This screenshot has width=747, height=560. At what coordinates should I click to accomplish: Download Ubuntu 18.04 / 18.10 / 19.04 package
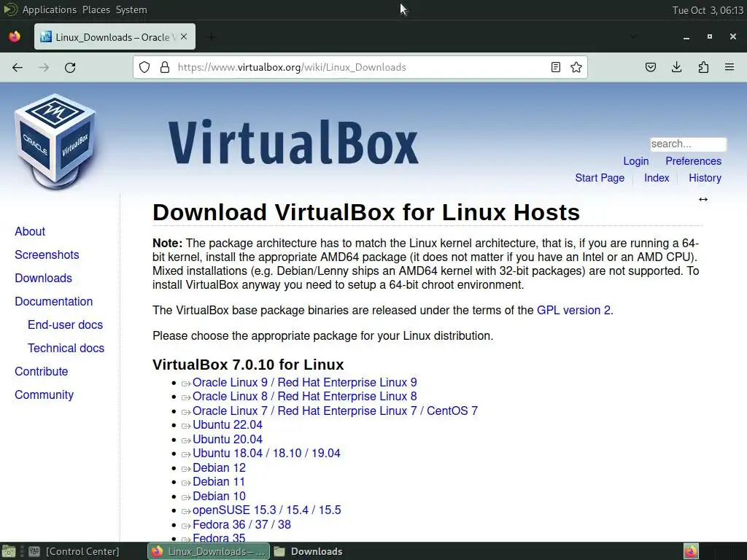pyautogui.click(x=266, y=454)
